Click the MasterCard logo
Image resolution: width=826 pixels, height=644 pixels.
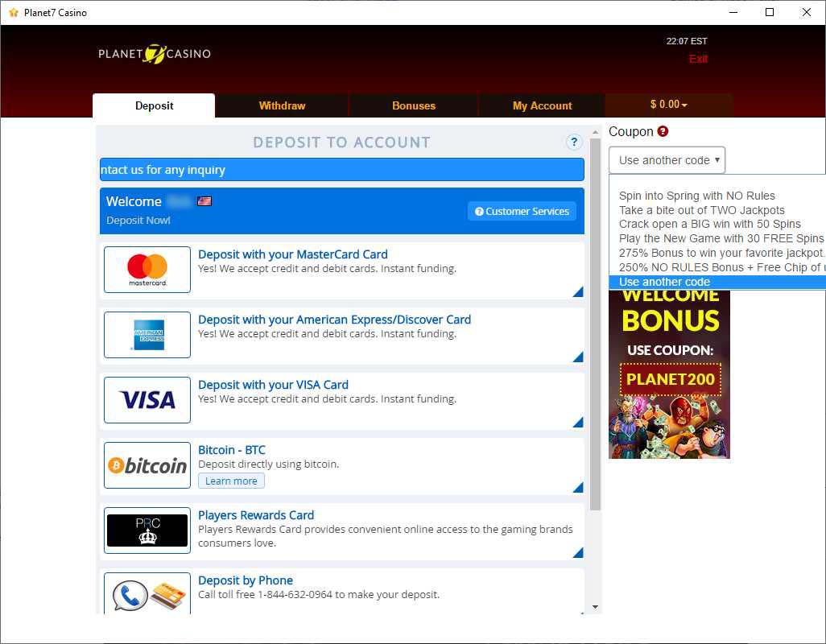[147, 270]
